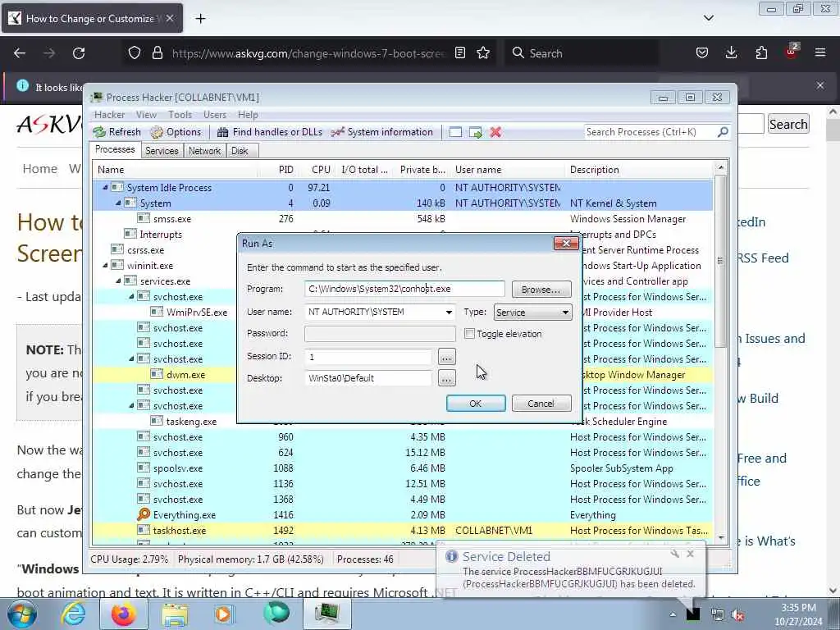
Task: Click Cancel in Run As dialog
Action: (x=541, y=404)
